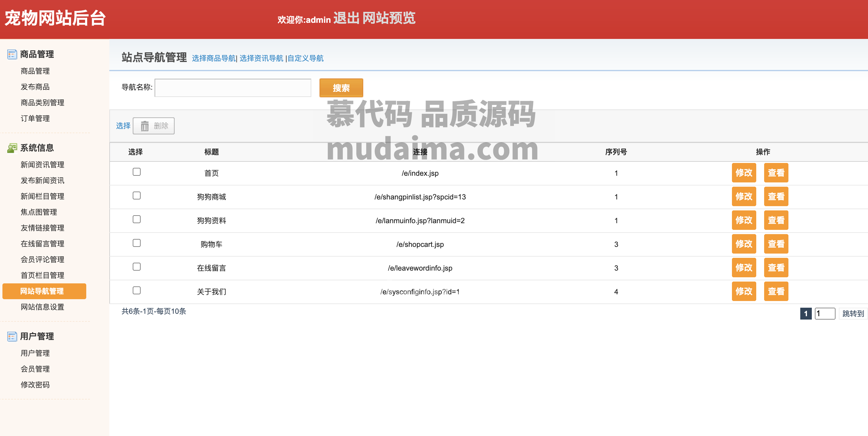Toggle the checkbox for 在线留言 row
This screenshot has width=868, height=436.
click(x=136, y=267)
